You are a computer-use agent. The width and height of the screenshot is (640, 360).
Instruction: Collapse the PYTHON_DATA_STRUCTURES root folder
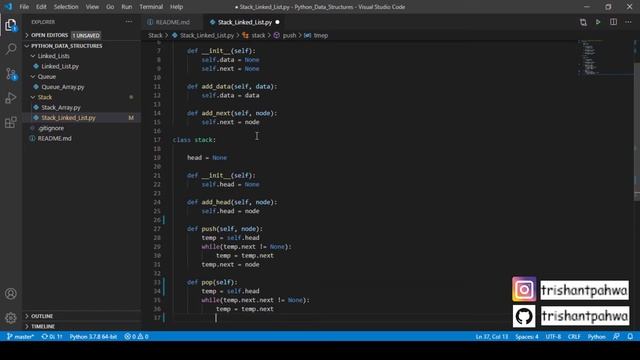[27, 46]
